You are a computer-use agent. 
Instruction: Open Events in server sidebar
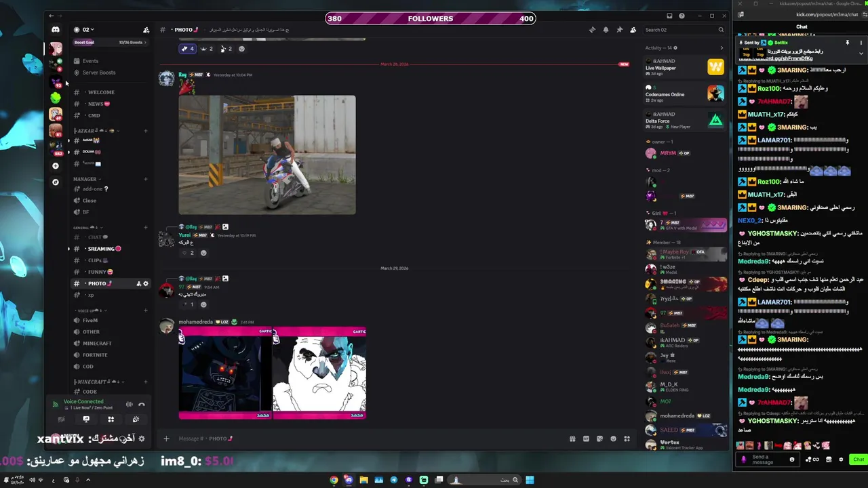[x=108, y=61]
